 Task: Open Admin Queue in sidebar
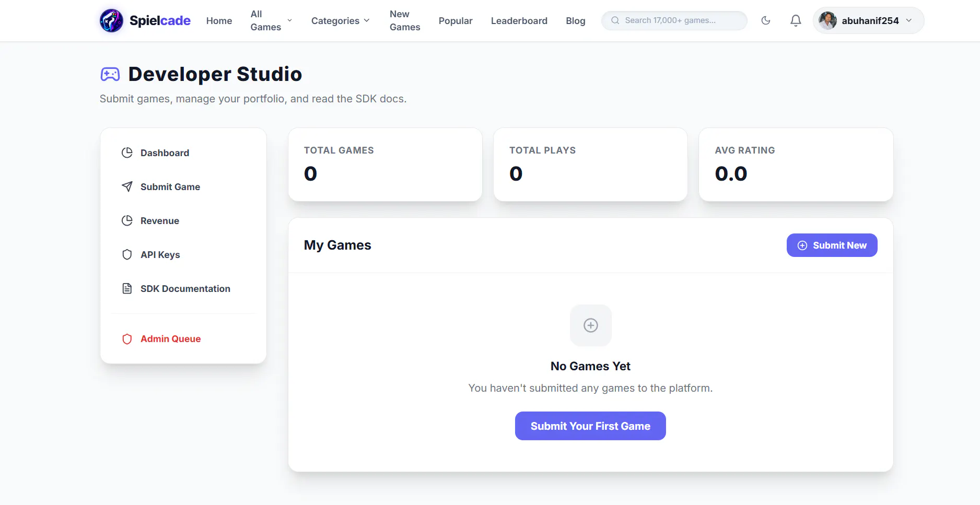coord(183,339)
